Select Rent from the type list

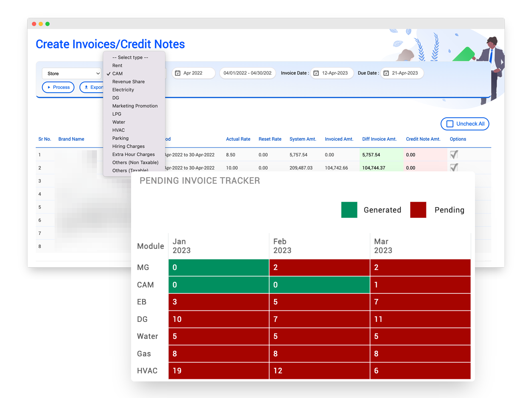[117, 65]
